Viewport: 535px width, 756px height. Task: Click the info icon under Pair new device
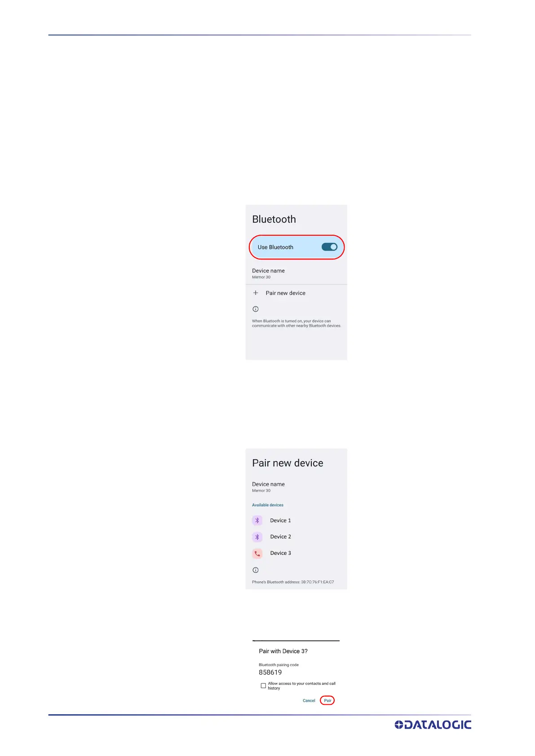256,309
